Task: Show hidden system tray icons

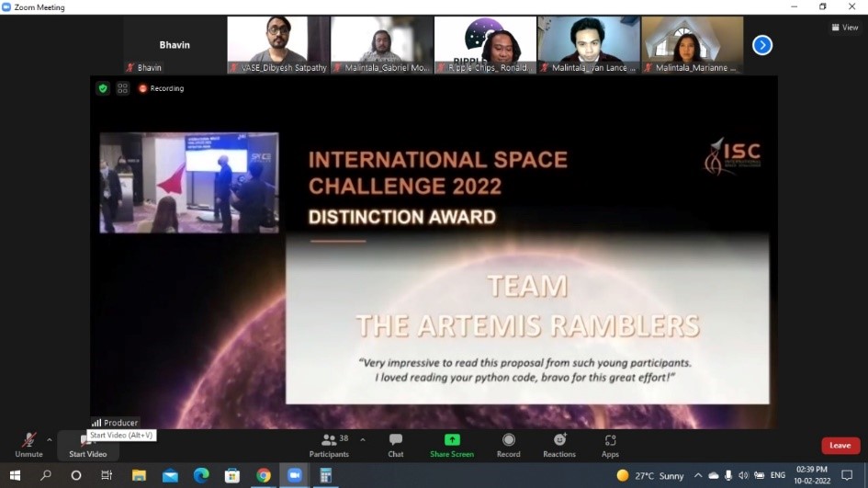Action: tap(698, 475)
